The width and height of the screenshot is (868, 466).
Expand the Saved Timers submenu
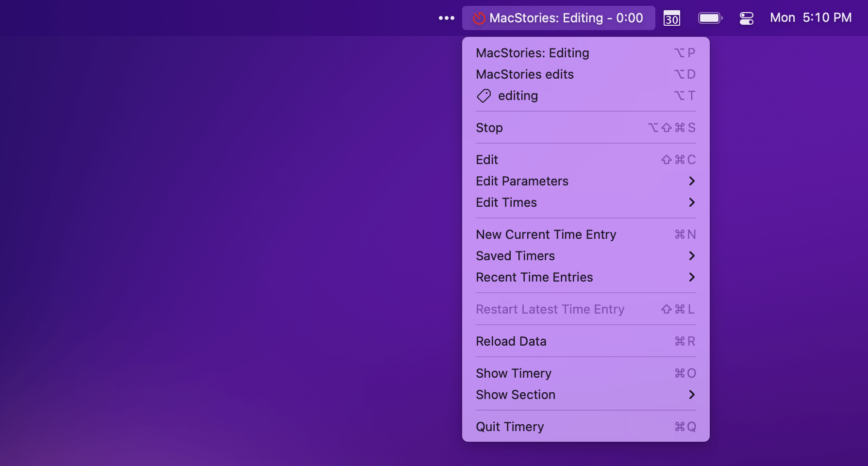(586, 256)
